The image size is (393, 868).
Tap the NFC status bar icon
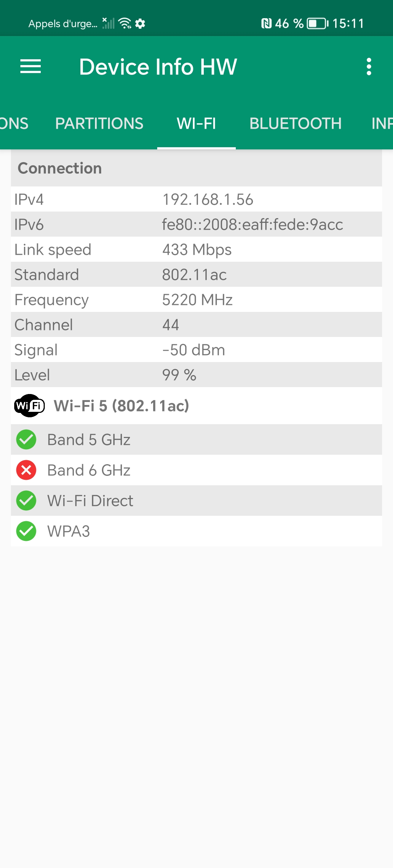(266, 24)
